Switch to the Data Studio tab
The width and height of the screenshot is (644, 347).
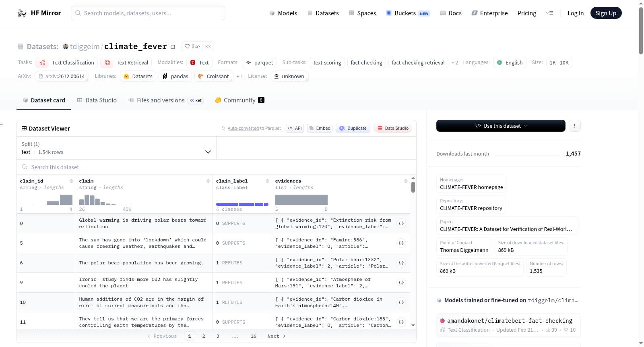97,100
